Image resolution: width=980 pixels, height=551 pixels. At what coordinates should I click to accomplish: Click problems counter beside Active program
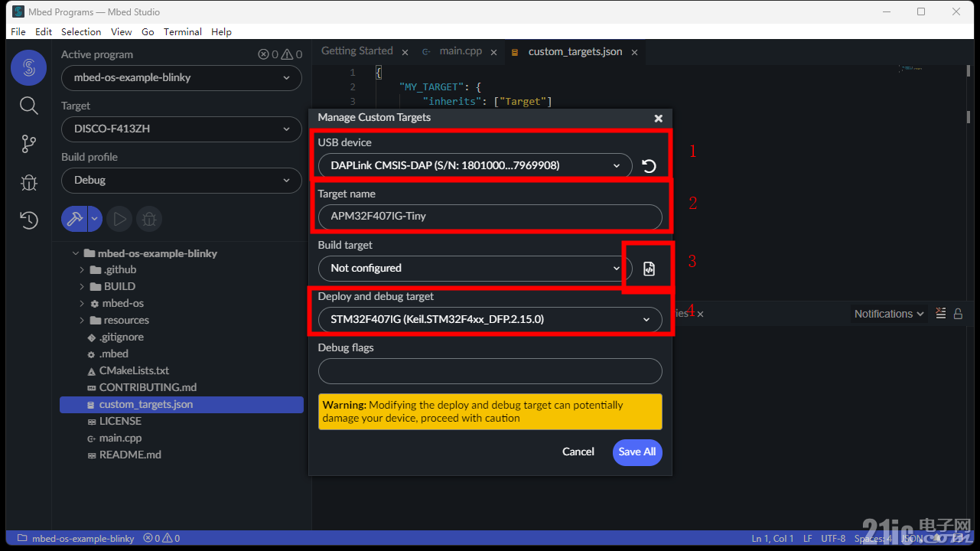click(x=280, y=54)
